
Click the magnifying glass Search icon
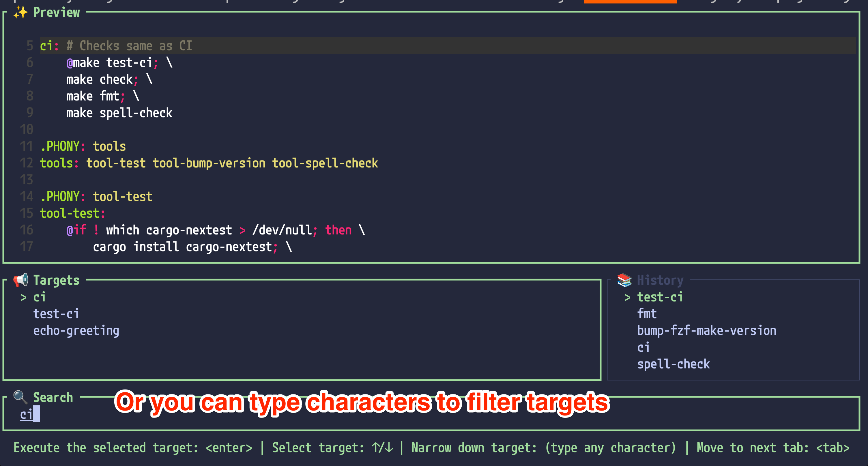[x=20, y=397]
